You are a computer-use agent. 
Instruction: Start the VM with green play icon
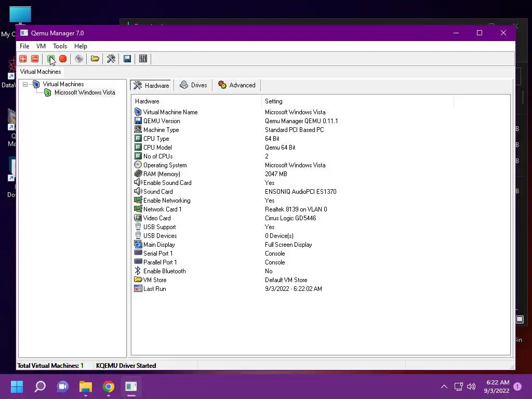click(51, 59)
